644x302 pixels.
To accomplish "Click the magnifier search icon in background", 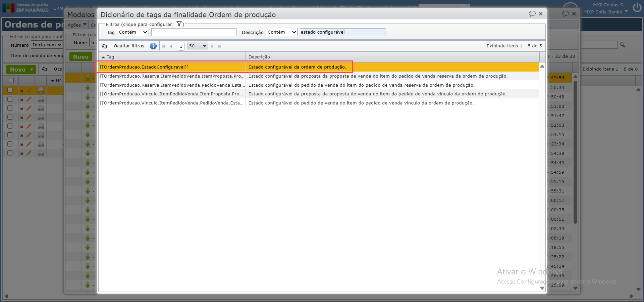I will coord(622,45).
